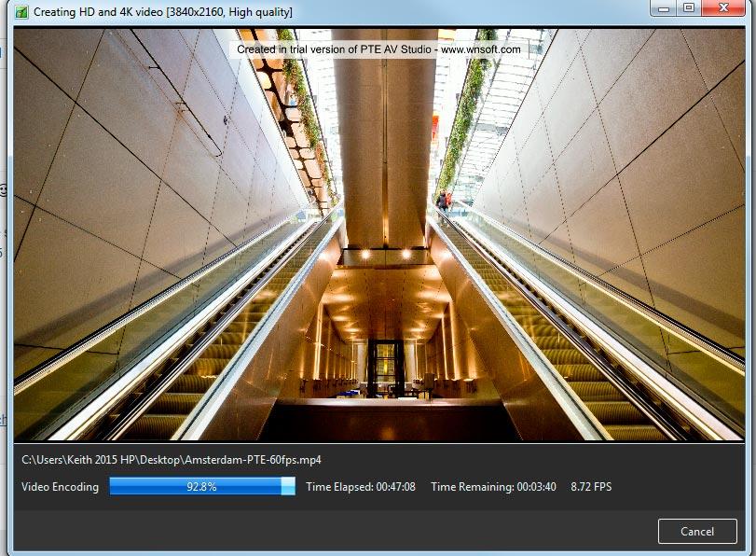
Task: Click the Video Encoding label
Action: (x=60, y=487)
